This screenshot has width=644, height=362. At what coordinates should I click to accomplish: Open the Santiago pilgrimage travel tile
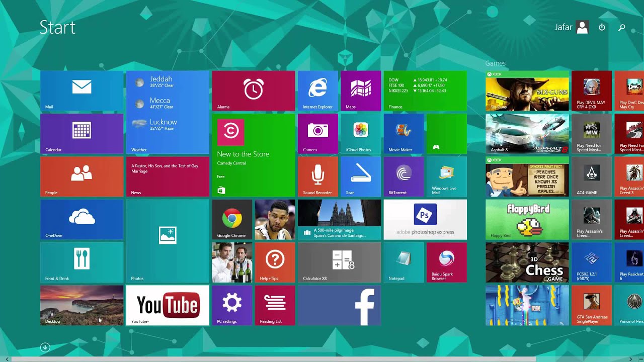(x=339, y=220)
